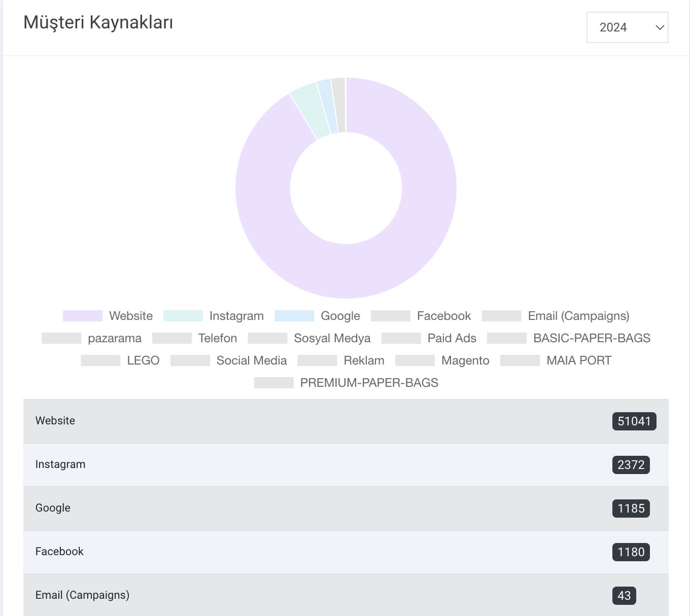Select the Instagram table row label

click(60, 464)
